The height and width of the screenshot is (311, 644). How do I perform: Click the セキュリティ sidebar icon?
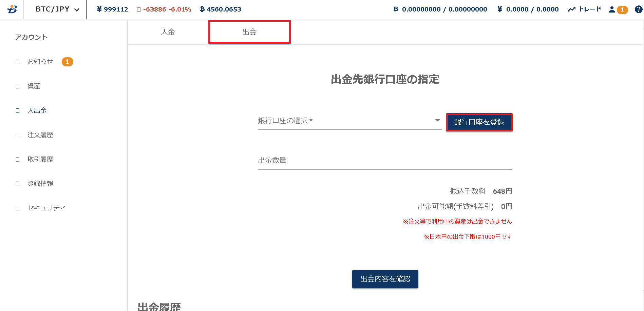(18, 208)
